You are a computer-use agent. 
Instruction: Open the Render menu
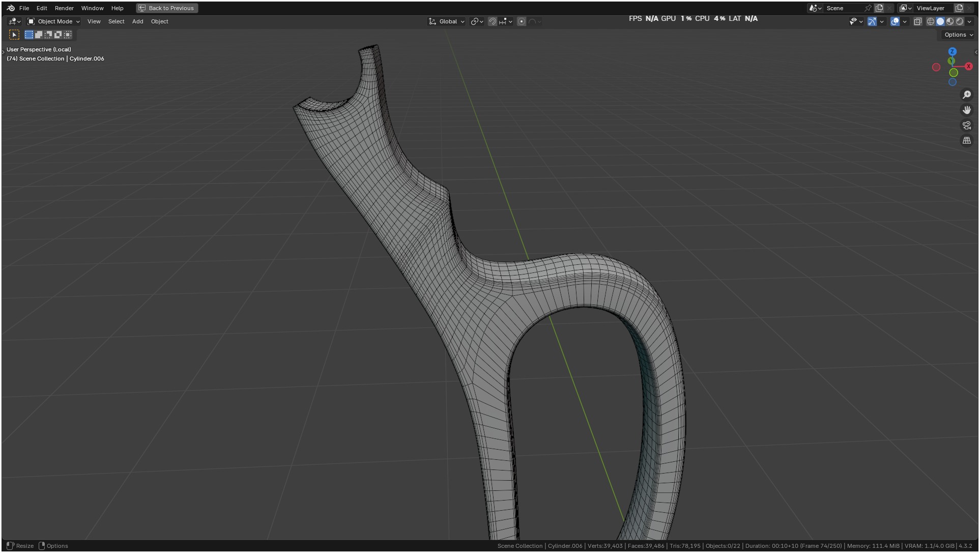click(x=64, y=8)
